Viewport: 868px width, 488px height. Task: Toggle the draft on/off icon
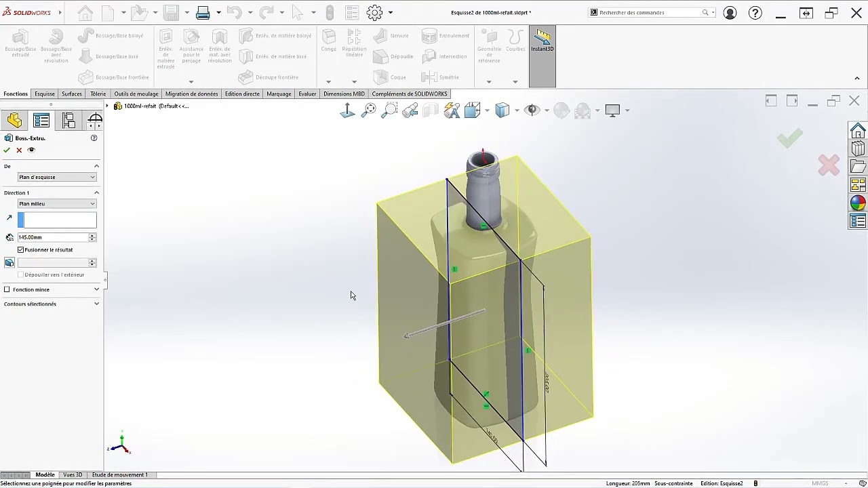[9, 262]
